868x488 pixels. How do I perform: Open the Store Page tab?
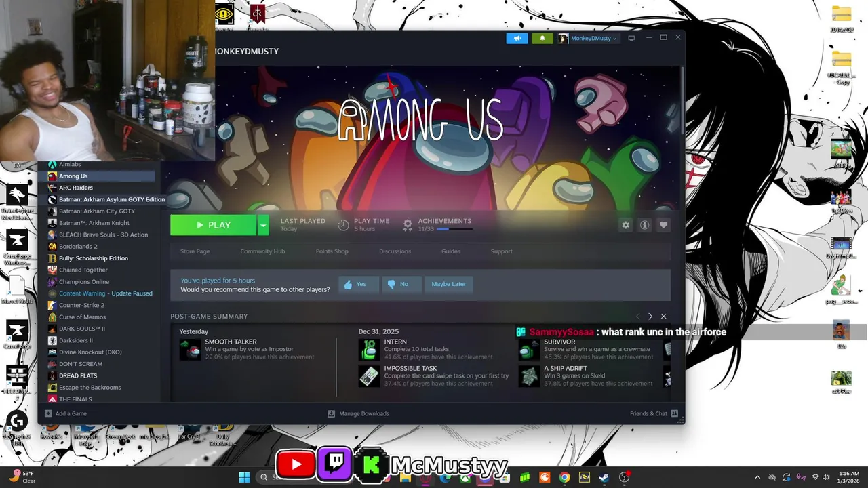(195, 251)
